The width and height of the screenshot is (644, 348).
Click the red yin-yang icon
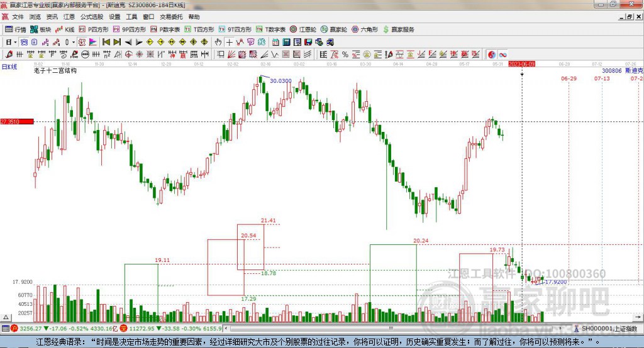[x=492, y=54]
